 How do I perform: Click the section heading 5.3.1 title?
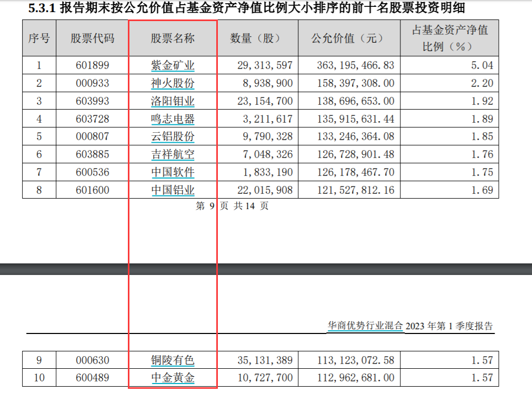pos(247,8)
